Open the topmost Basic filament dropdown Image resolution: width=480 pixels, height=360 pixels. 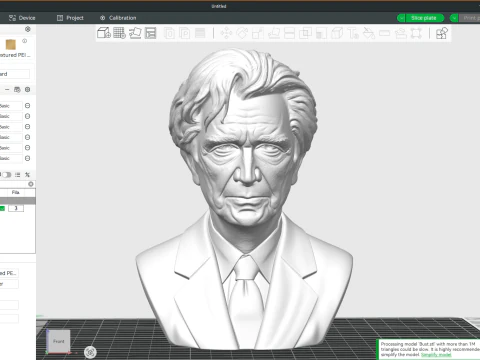[11, 106]
